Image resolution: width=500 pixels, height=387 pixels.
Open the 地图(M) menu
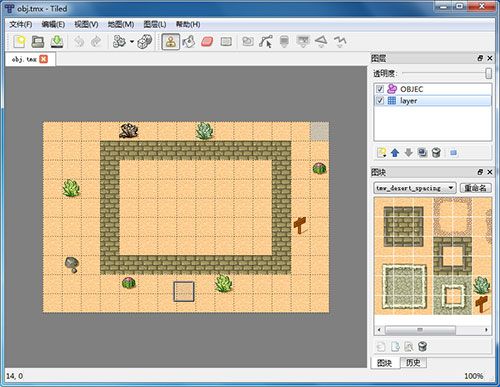click(x=121, y=24)
